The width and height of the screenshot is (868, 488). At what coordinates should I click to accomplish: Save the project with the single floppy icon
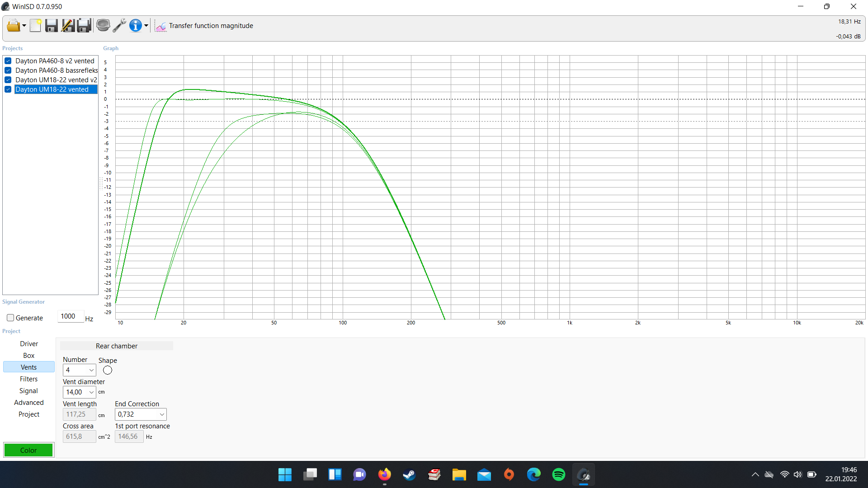pos(52,26)
